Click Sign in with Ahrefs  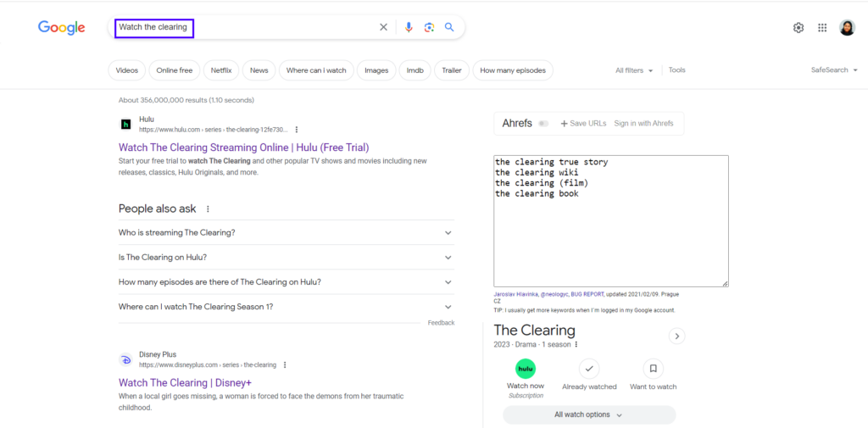pyautogui.click(x=644, y=124)
